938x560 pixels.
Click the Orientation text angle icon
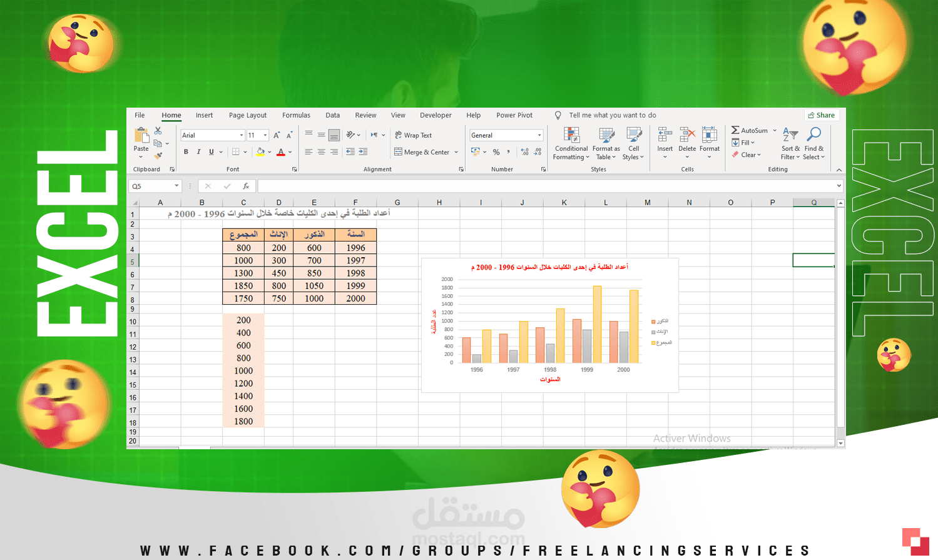(x=351, y=135)
